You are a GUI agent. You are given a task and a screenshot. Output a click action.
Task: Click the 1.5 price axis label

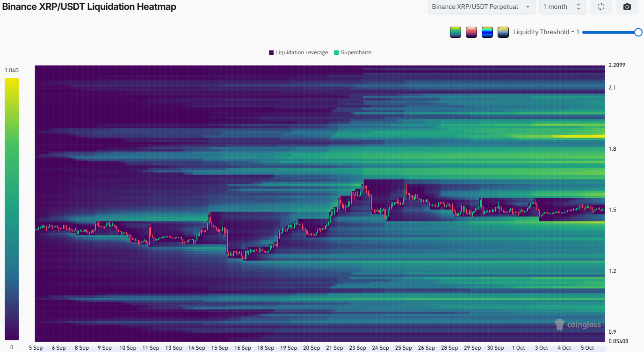(x=612, y=210)
